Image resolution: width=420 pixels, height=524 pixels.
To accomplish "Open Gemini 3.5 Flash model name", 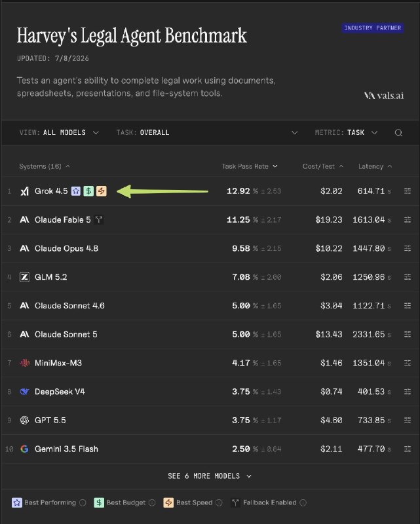I will tap(67, 449).
